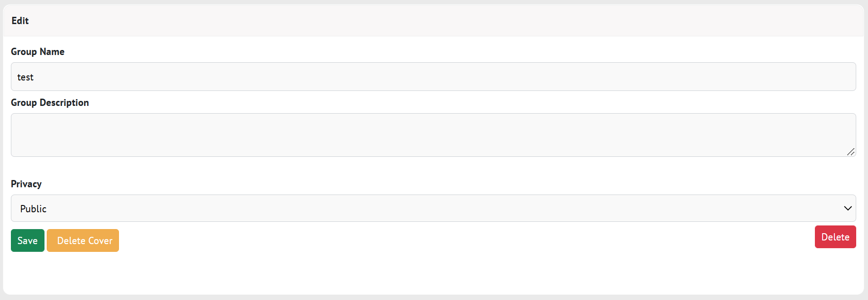The height and width of the screenshot is (300, 868).
Task: Click the Group Description label
Action: click(50, 103)
